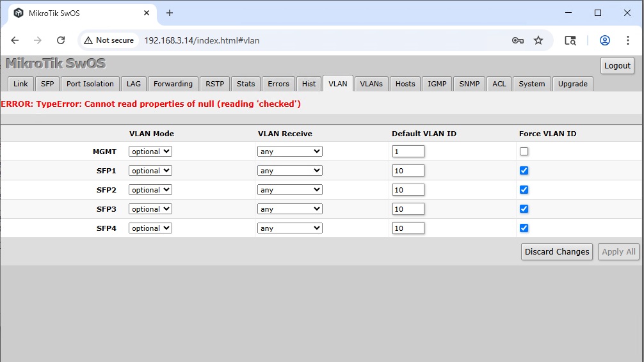
Task: Click the Logout button
Action: tap(617, 66)
